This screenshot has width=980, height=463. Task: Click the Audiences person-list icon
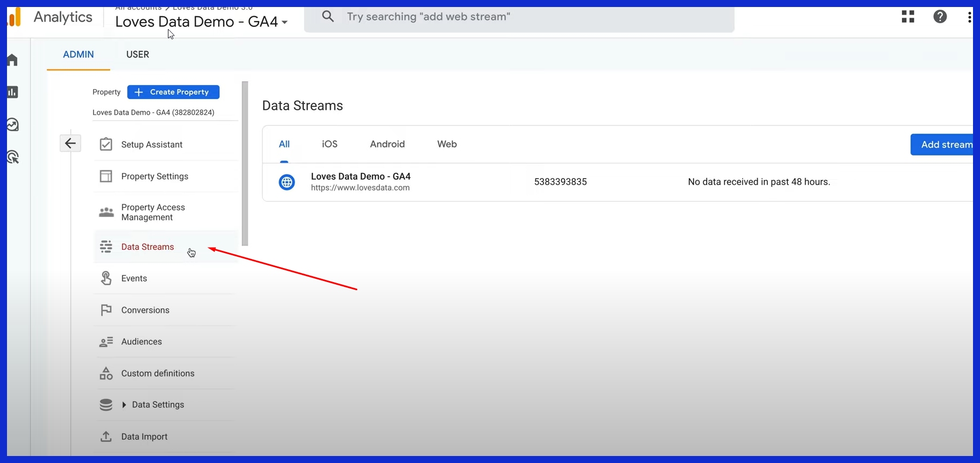point(106,342)
